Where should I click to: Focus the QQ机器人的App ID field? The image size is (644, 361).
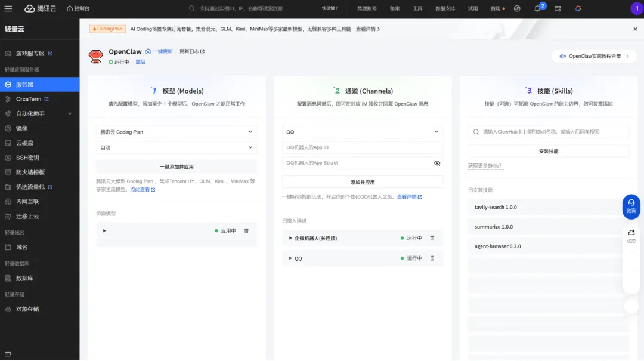click(363, 147)
